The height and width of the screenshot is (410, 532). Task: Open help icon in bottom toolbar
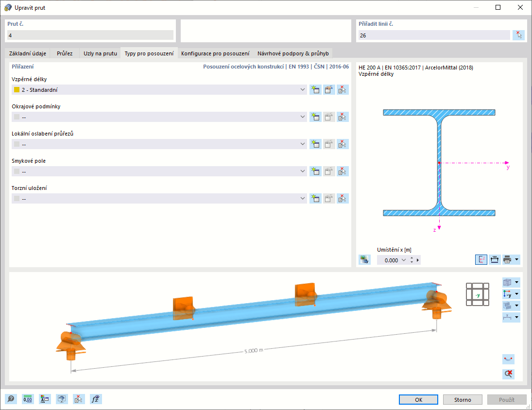pyautogui.click(x=11, y=399)
